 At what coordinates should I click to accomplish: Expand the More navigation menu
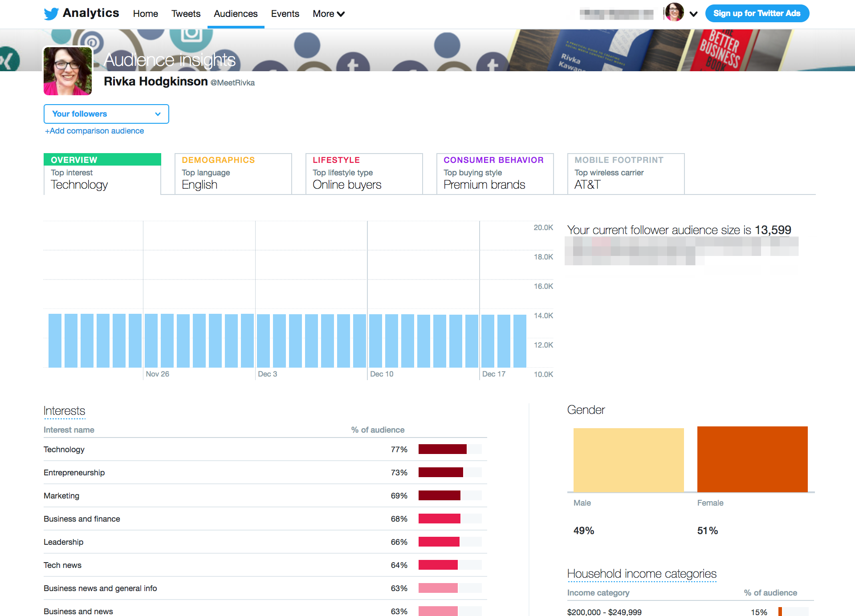tap(329, 14)
